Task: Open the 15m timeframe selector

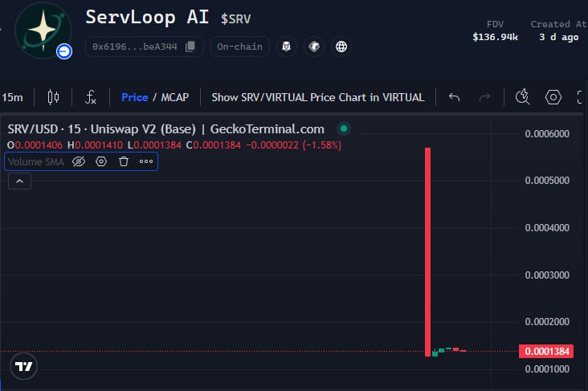Action: tap(12, 97)
